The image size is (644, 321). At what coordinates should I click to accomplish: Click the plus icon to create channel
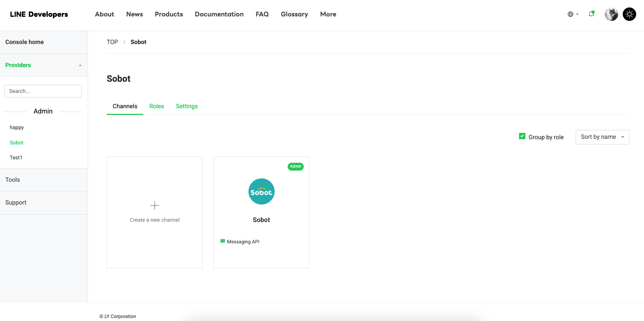(154, 205)
